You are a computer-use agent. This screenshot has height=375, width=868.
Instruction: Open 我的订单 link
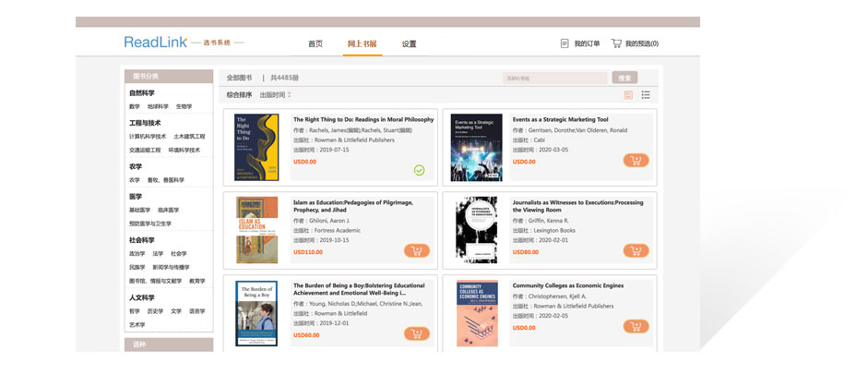pyautogui.click(x=587, y=43)
